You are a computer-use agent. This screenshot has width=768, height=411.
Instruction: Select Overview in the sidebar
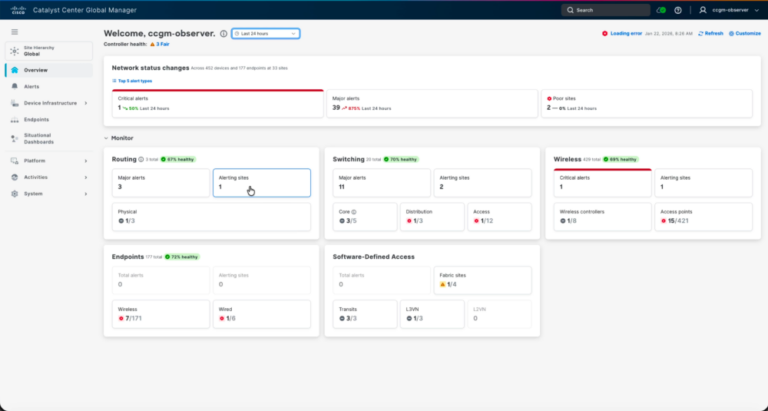tap(36, 70)
